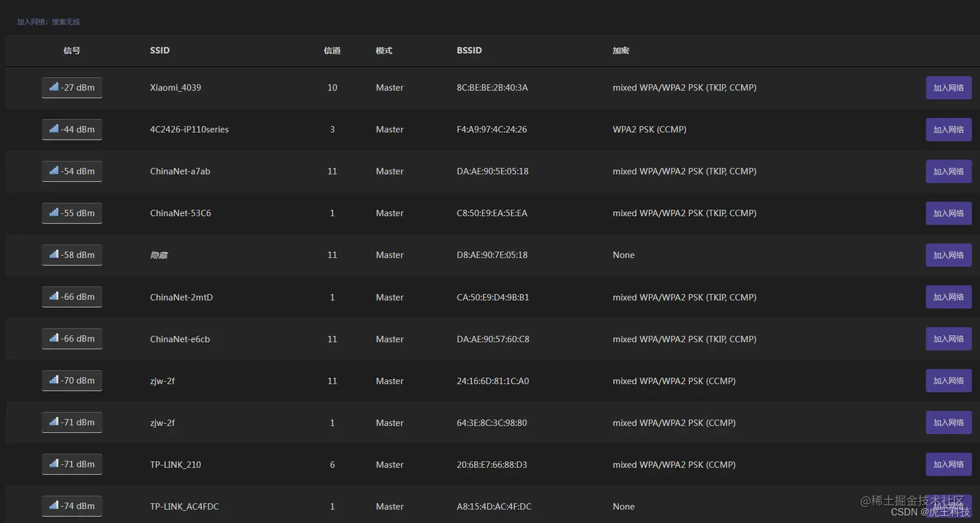The width and height of the screenshot is (980, 523).
Task: Click signal badge in ChinaNet-e6cb row
Action: coord(72,339)
